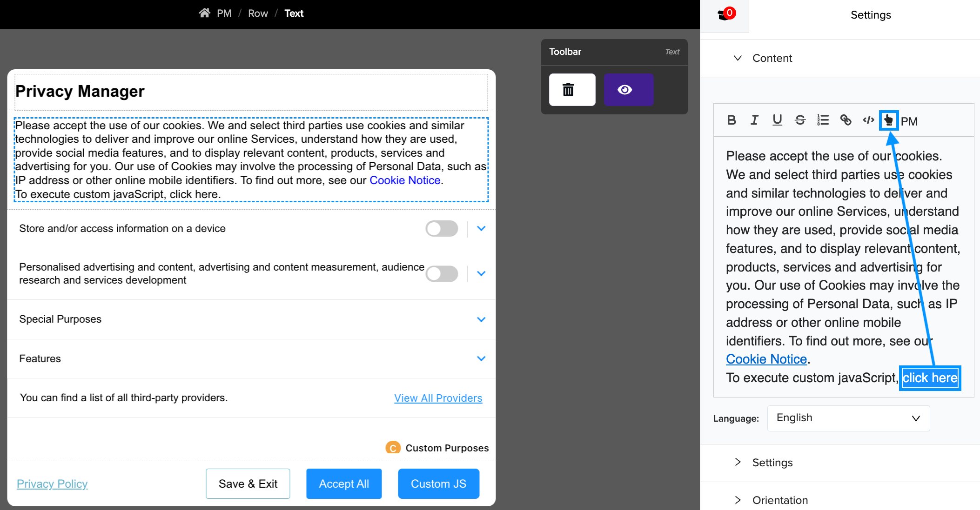
Task: Apply underline formatting
Action: (x=777, y=120)
